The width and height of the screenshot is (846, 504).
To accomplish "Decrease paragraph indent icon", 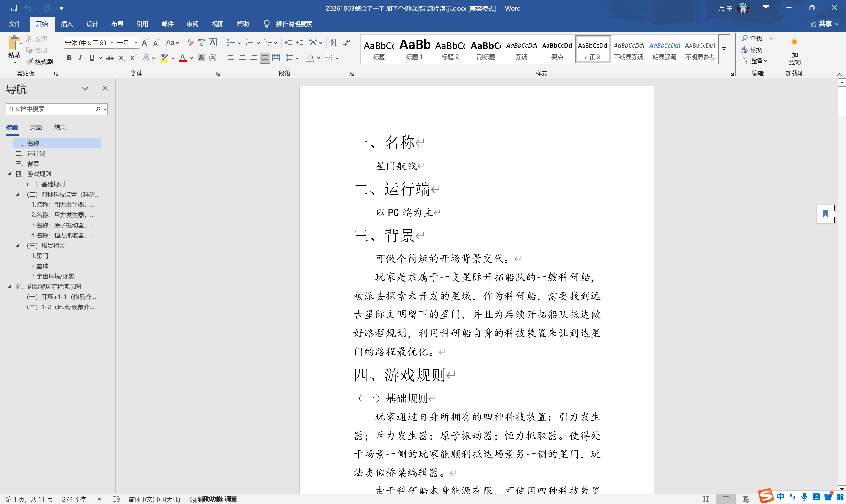I will [x=288, y=43].
